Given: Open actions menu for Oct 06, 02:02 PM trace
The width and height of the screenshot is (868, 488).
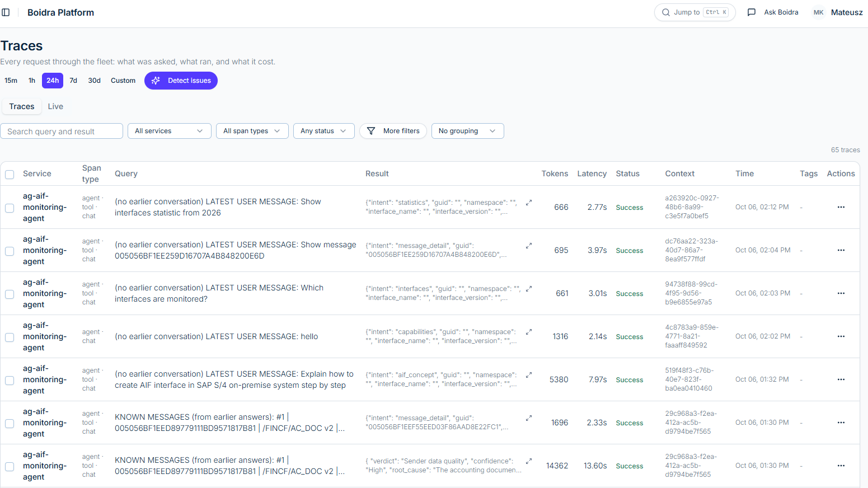Looking at the screenshot, I should pyautogui.click(x=841, y=336).
